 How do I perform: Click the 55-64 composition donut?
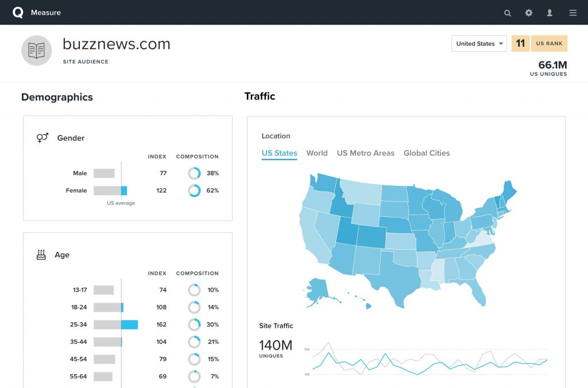[x=194, y=376]
